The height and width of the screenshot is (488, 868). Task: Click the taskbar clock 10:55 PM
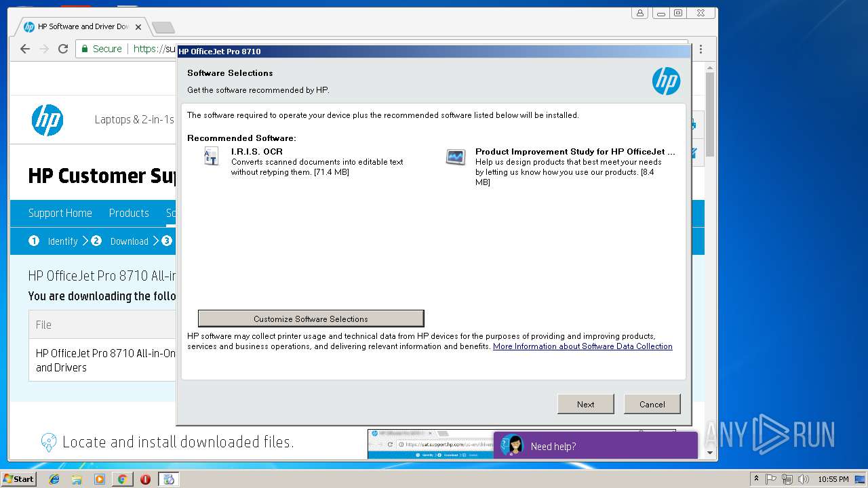[x=833, y=479]
